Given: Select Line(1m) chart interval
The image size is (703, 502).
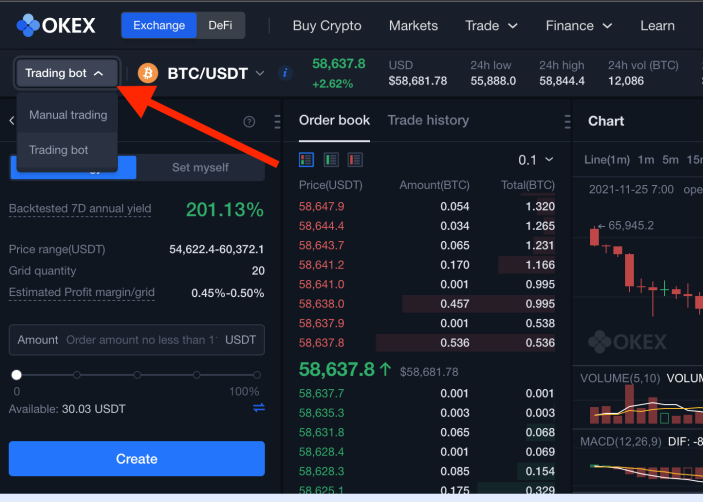Looking at the screenshot, I should 607,160.
